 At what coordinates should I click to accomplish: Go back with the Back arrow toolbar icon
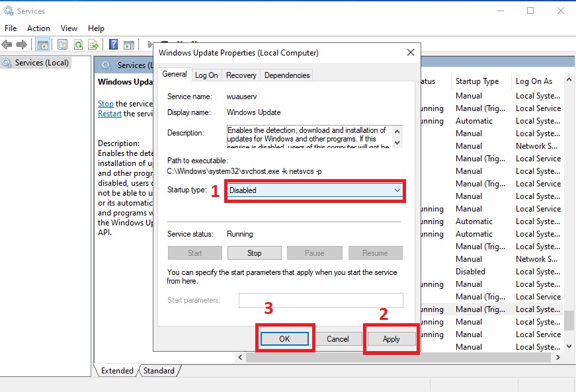point(7,45)
